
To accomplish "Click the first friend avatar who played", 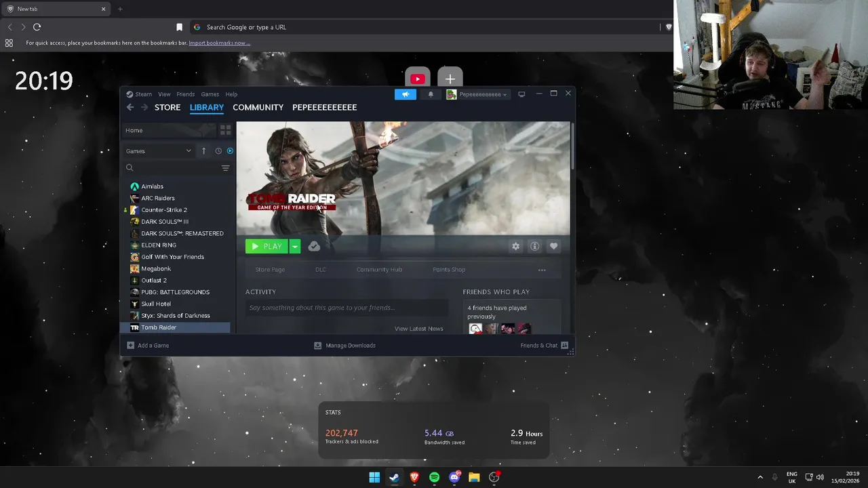I will pyautogui.click(x=475, y=329).
